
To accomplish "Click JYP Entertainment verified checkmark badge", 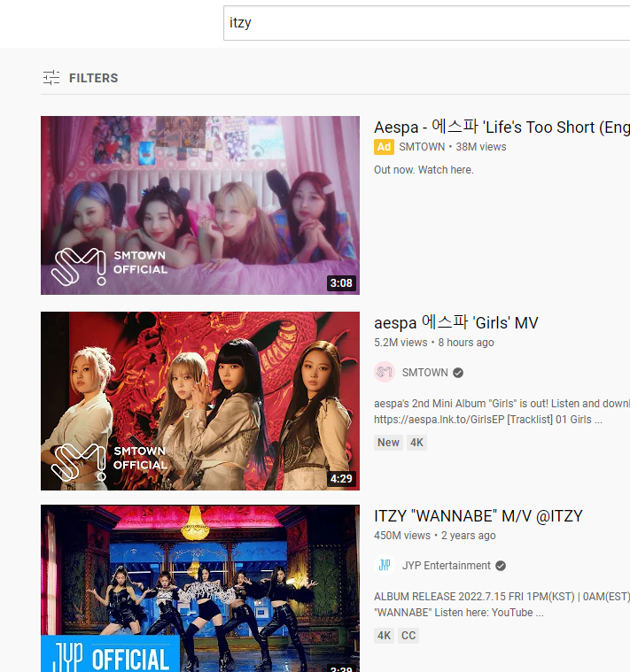I will pos(501,566).
